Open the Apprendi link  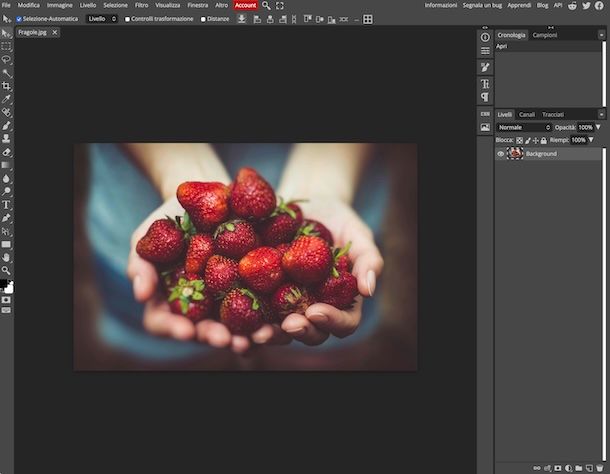(519, 5)
